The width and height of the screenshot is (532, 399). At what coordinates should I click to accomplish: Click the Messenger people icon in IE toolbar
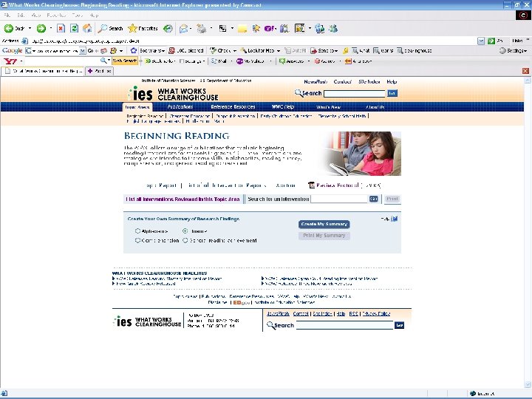[333, 29]
